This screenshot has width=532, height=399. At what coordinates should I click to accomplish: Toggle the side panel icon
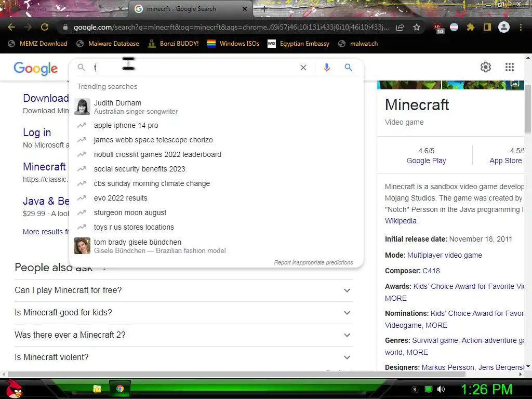487,27
